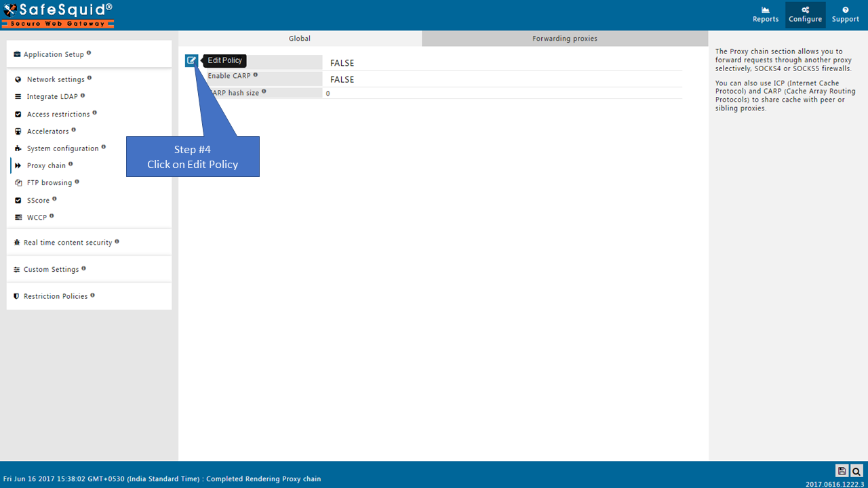Open Access restrictions in the sidebar
This screenshot has width=868, height=488.
(x=58, y=114)
